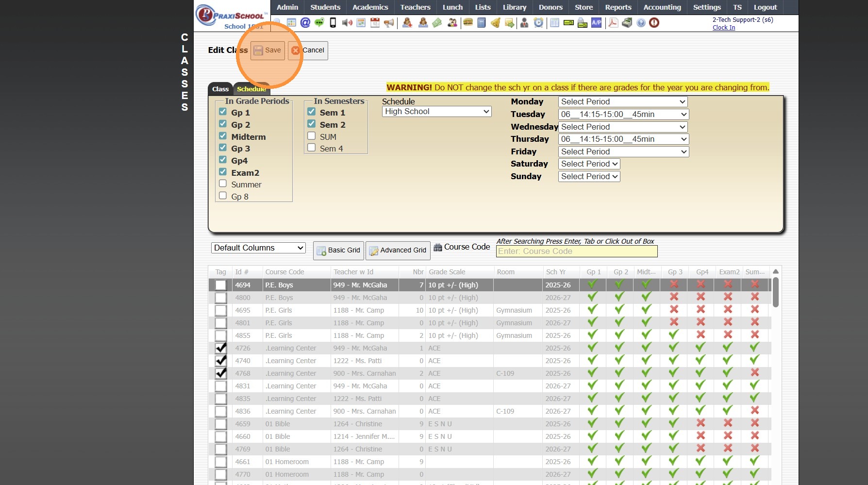Screen dimensions: 868x485
Task: Click the golden bell icon
Action: point(496,22)
